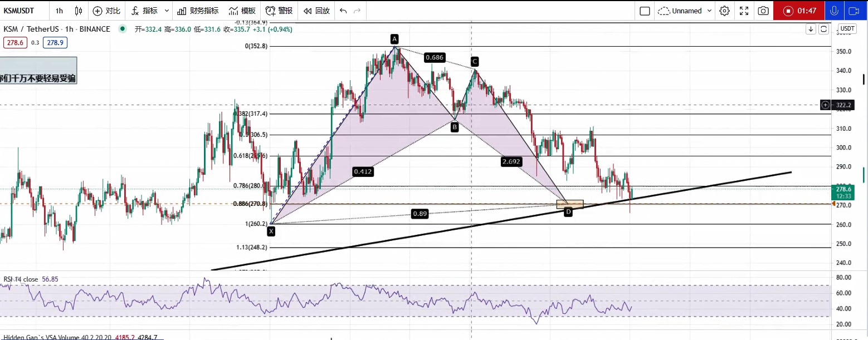Click the 对比 compare symbol button
Screen dimensions: 868x340
(x=106, y=11)
